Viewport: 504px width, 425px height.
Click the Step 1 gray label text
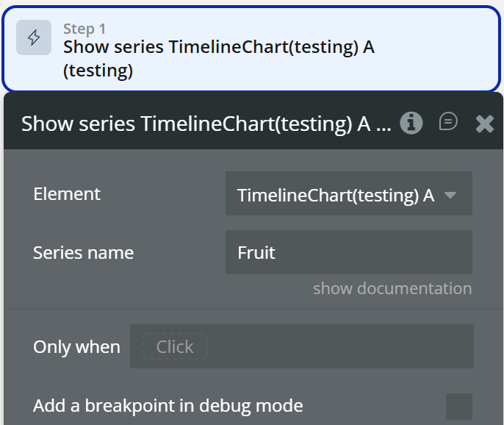point(84,29)
